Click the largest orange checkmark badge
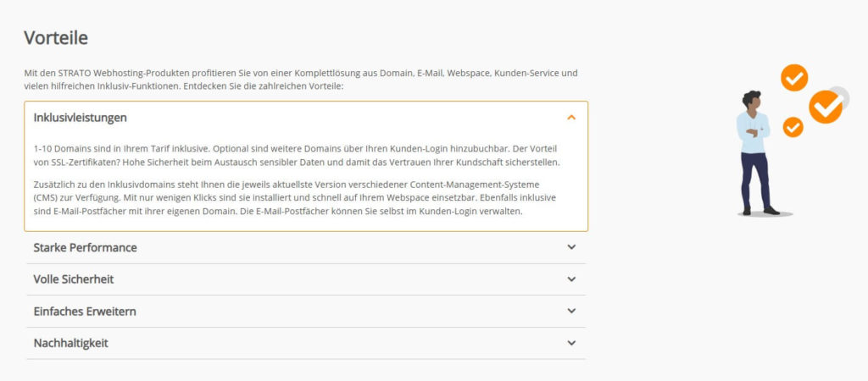Image resolution: width=868 pixels, height=381 pixels. coord(824,108)
